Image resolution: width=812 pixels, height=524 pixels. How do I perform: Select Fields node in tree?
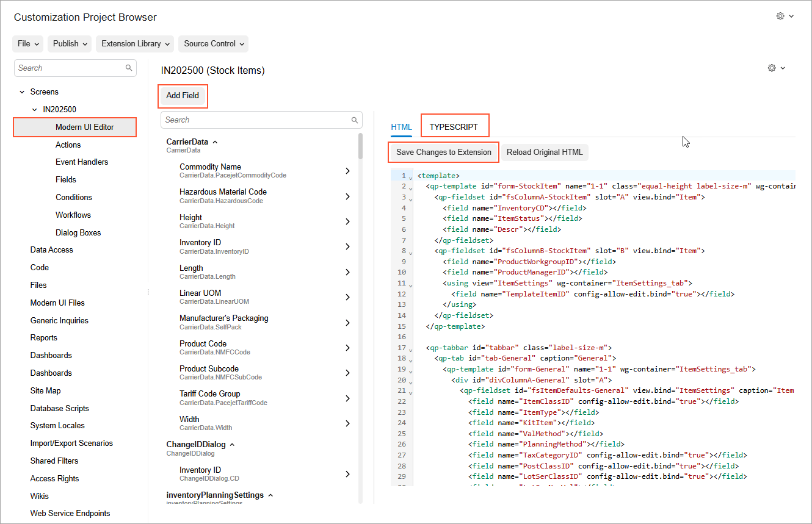click(x=66, y=180)
